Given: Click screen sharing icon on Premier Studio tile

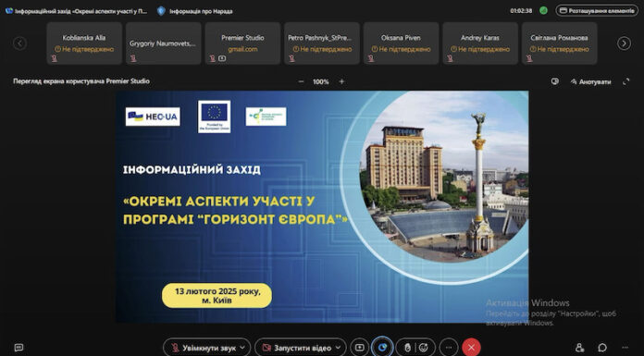Looking at the screenshot, I should click(222, 58).
